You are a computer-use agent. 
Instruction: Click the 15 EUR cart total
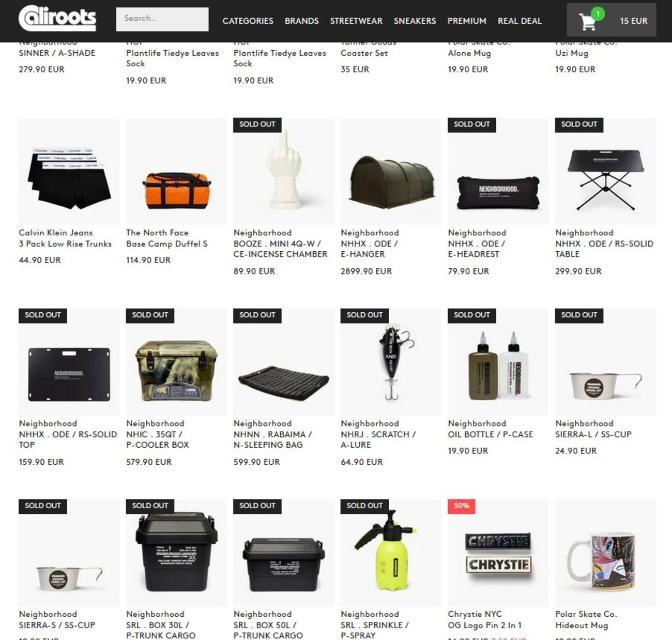(634, 21)
